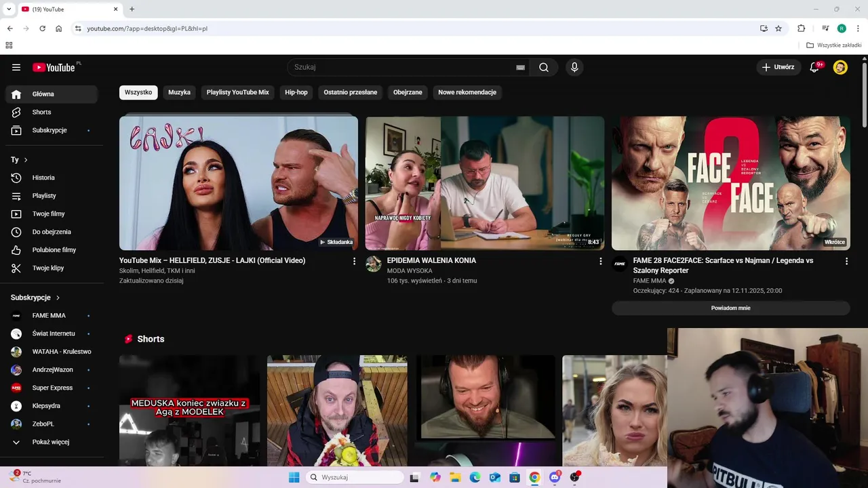Open the Utwórz create menu
The width and height of the screenshot is (868, 488).
[x=778, y=67]
